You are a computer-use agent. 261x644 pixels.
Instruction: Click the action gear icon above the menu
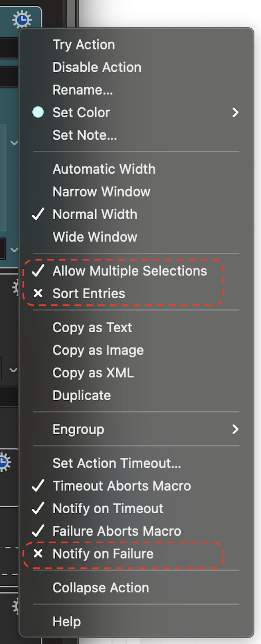click(22, 19)
